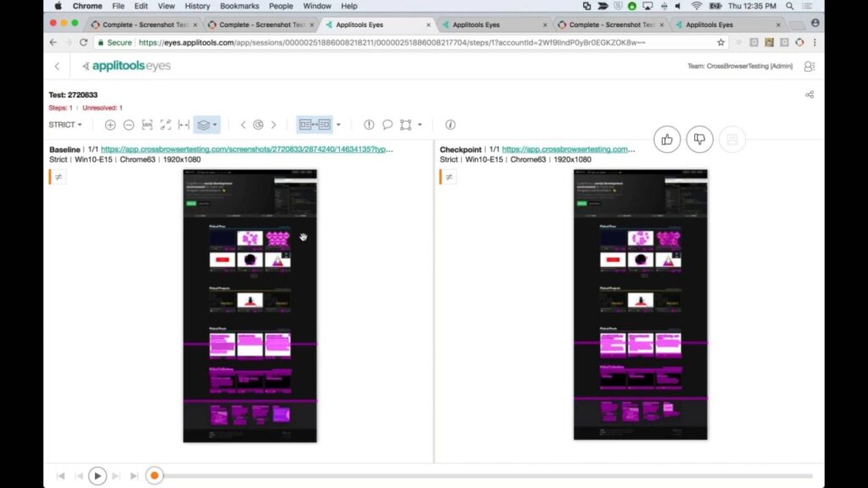Click the zoom out minus icon

129,125
